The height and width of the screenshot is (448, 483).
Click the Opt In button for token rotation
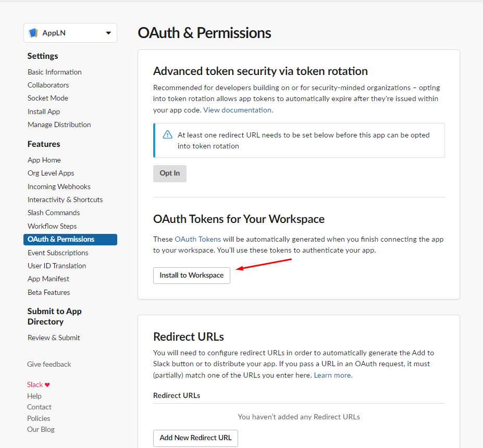click(169, 173)
